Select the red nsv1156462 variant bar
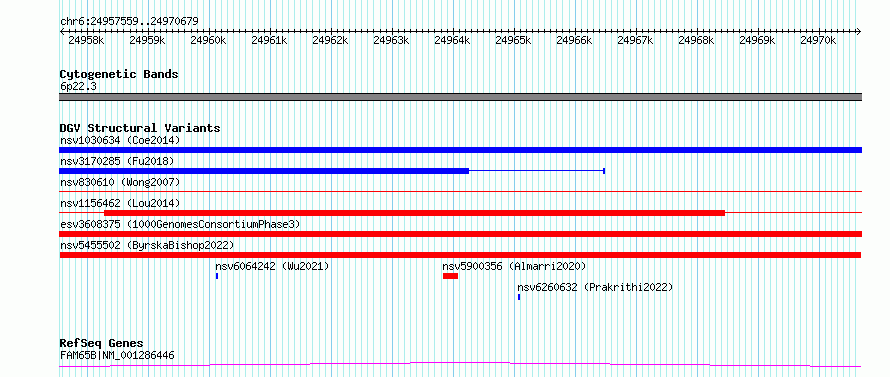The width and height of the screenshot is (890, 377). (414, 213)
